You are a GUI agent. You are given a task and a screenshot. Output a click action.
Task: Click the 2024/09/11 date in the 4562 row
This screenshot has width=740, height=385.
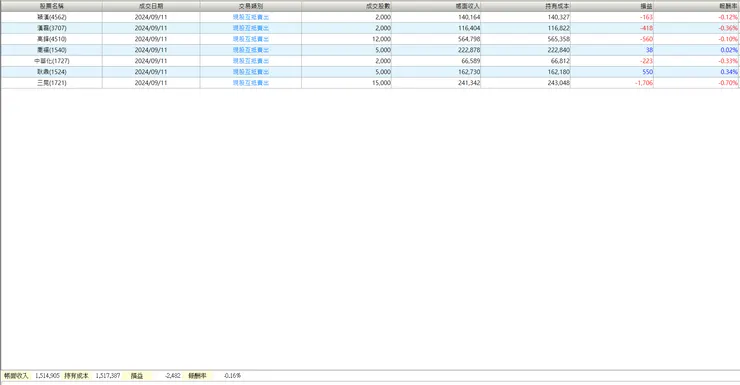[151, 17]
